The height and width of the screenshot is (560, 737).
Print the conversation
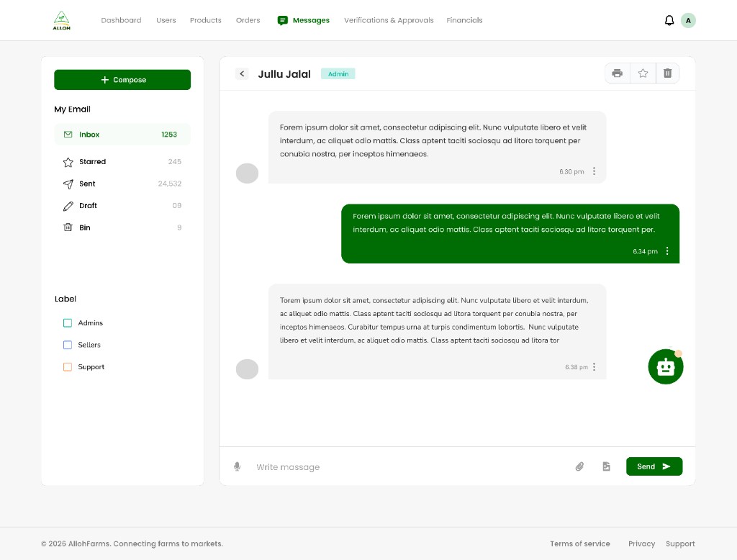[617, 73]
